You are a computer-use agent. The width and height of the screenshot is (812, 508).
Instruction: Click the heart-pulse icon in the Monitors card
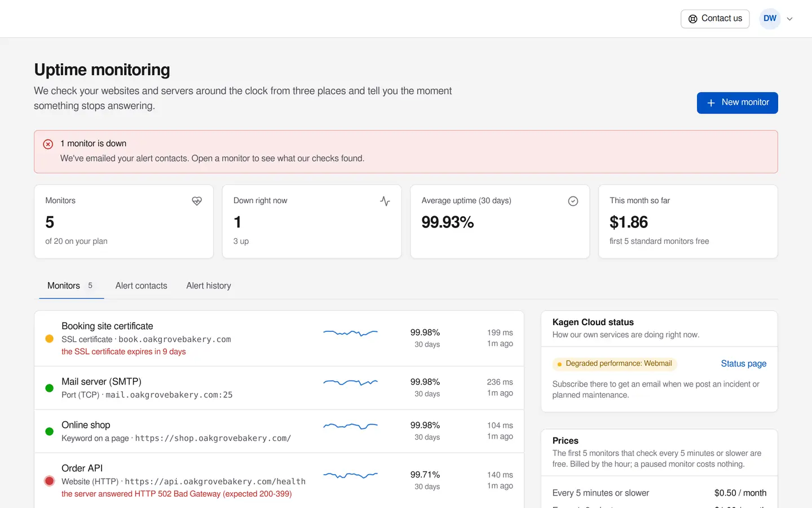pyautogui.click(x=197, y=201)
